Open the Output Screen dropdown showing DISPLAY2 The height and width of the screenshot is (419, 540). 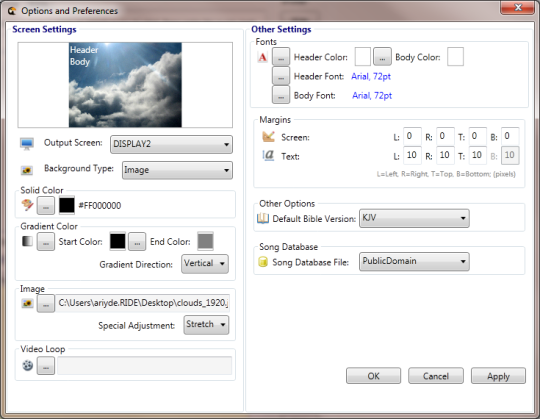(x=171, y=144)
